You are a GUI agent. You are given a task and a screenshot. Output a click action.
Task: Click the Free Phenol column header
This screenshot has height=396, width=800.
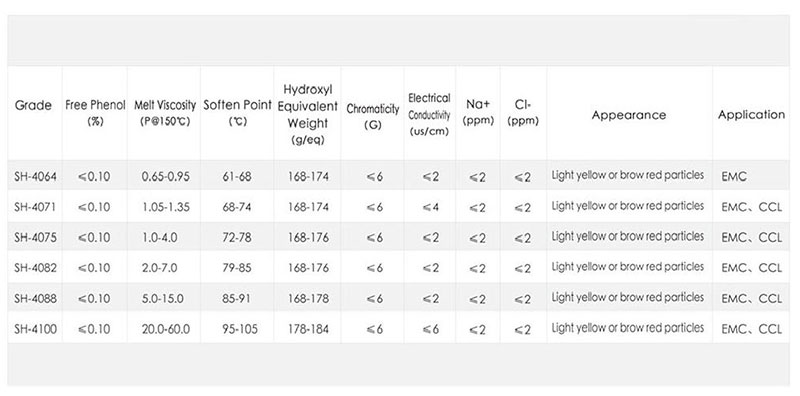click(x=95, y=113)
